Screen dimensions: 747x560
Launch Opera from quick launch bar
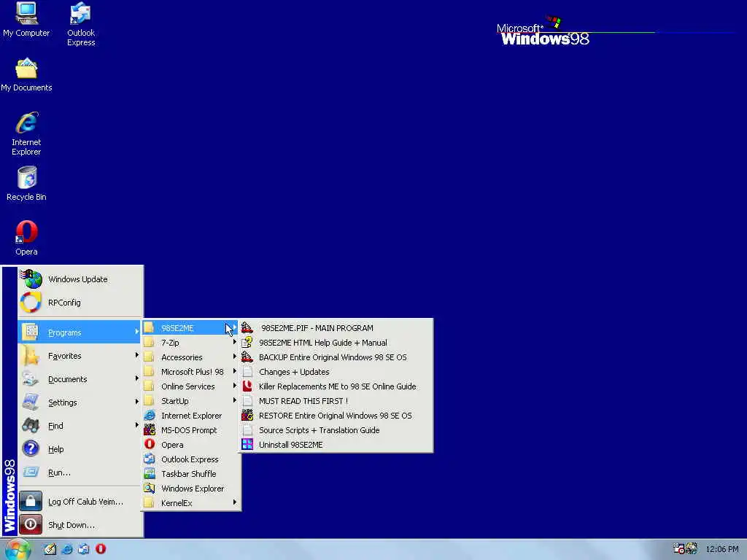[x=101, y=549]
